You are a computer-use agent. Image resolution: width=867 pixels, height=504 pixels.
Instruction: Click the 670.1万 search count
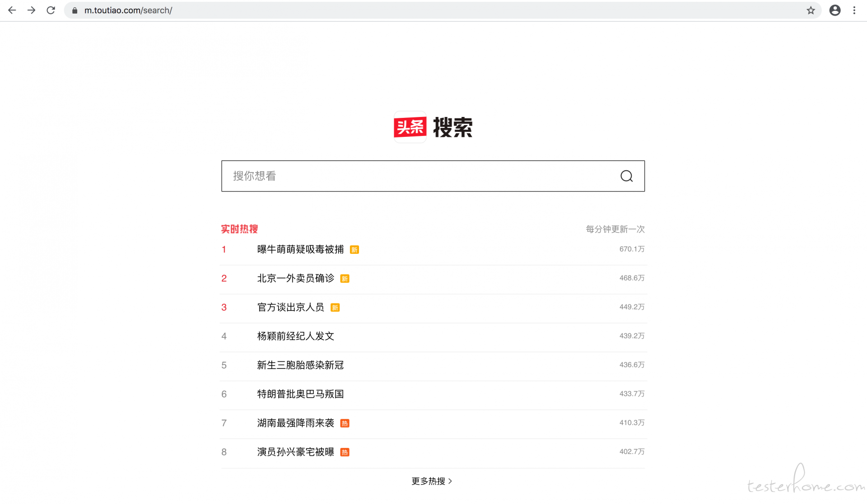pyautogui.click(x=632, y=249)
